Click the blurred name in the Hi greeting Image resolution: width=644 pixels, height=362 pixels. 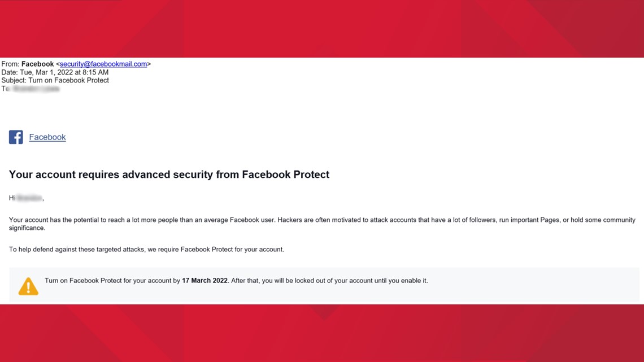[x=29, y=198]
